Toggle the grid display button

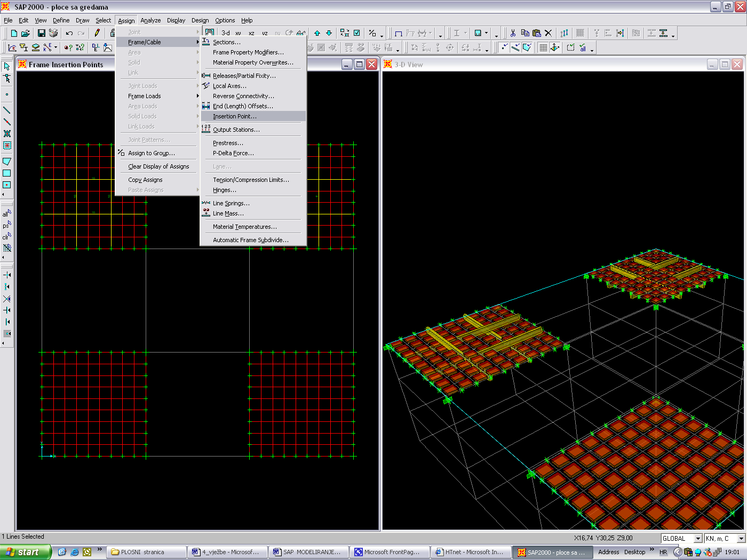[543, 47]
